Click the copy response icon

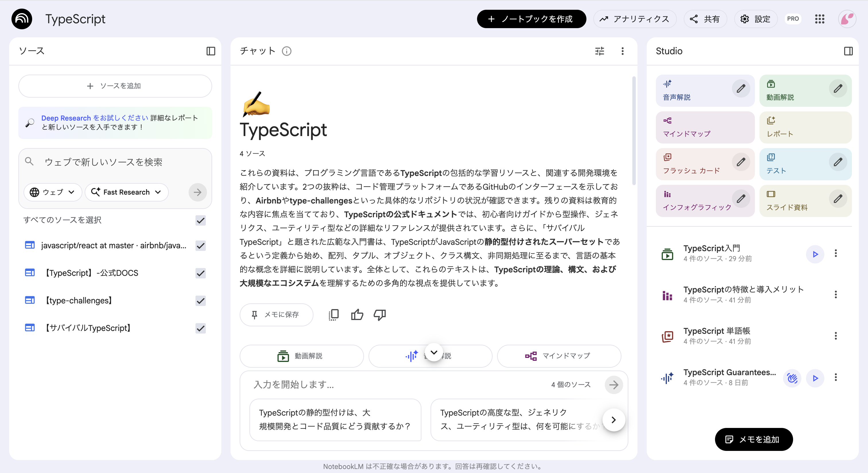pyautogui.click(x=334, y=315)
